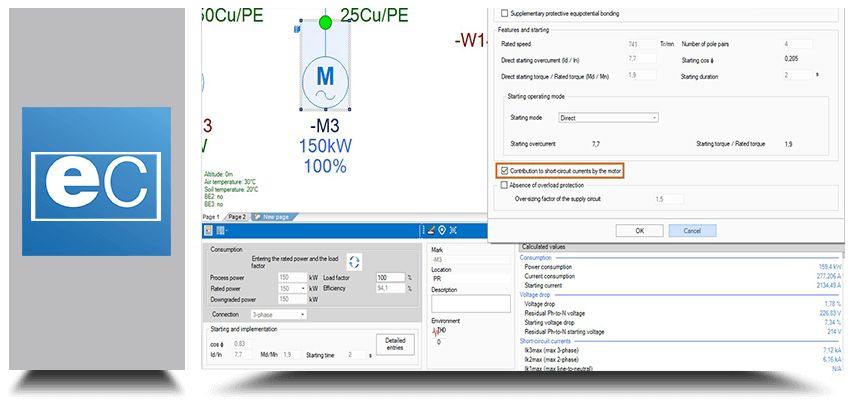Click the focus frame icon on the blue toolbar
Viewport: 850px width, 400px height.
(453, 230)
